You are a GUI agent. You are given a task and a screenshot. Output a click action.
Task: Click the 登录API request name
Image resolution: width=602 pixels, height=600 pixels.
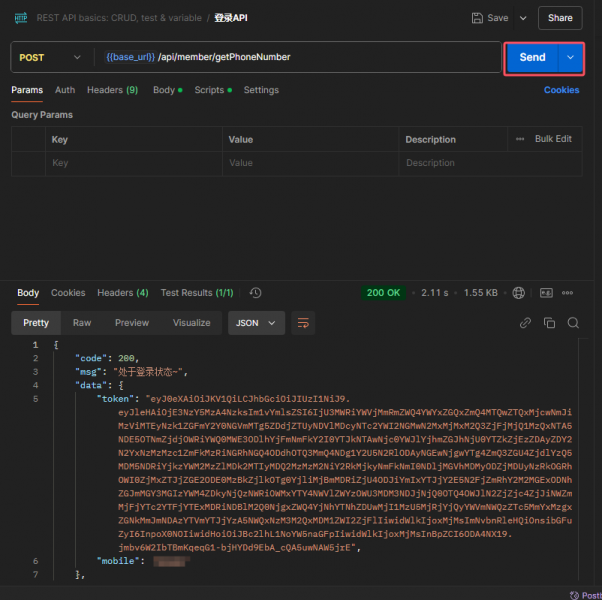pyautogui.click(x=231, y=18)
